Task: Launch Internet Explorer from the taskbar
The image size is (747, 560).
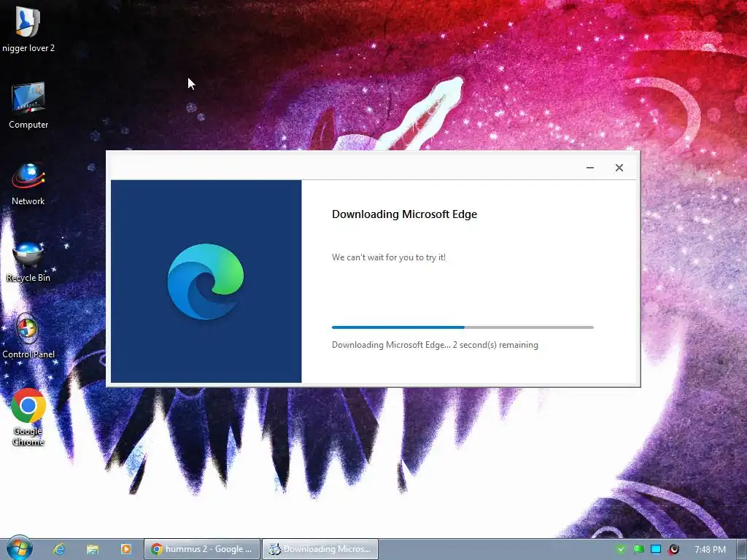Action: 59,549
